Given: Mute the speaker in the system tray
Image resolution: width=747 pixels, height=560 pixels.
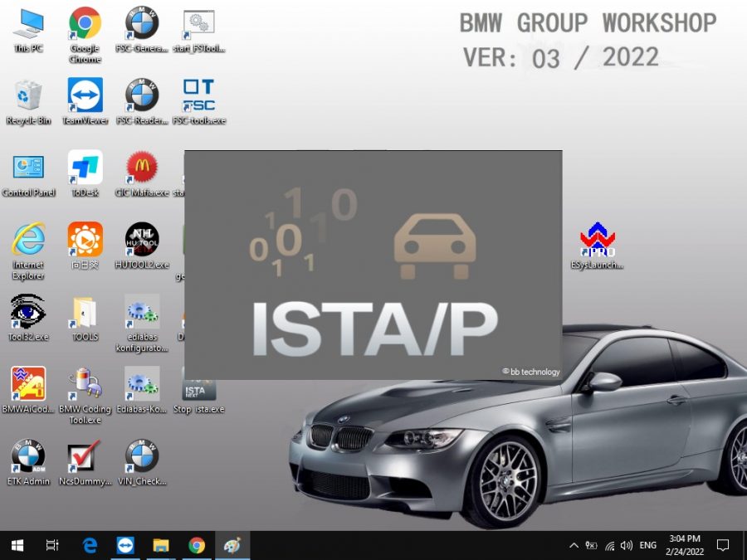Looking at the screenshot, I should tap(626, 545).
